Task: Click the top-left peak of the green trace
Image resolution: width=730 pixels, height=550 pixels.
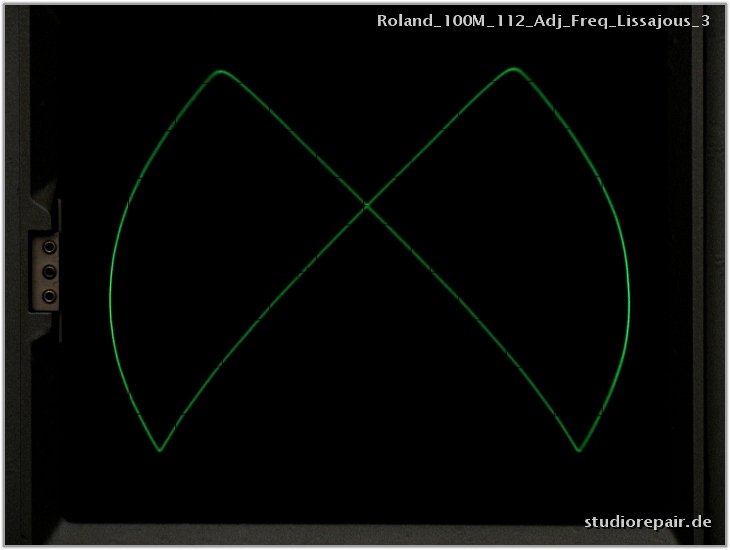Action: (221, 71)
